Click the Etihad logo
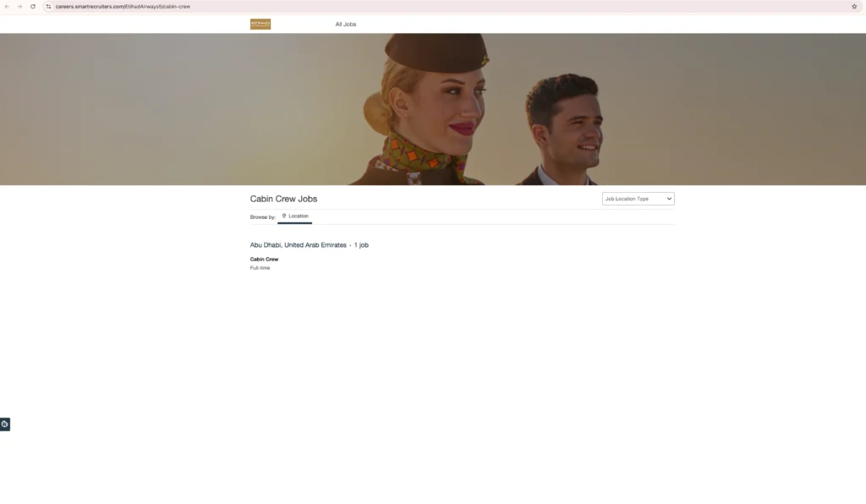 260,24
